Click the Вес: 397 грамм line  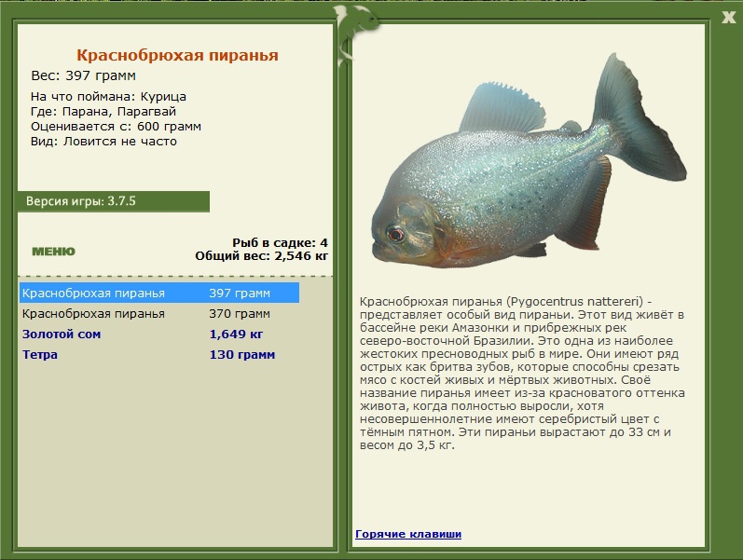pos(83,75)
